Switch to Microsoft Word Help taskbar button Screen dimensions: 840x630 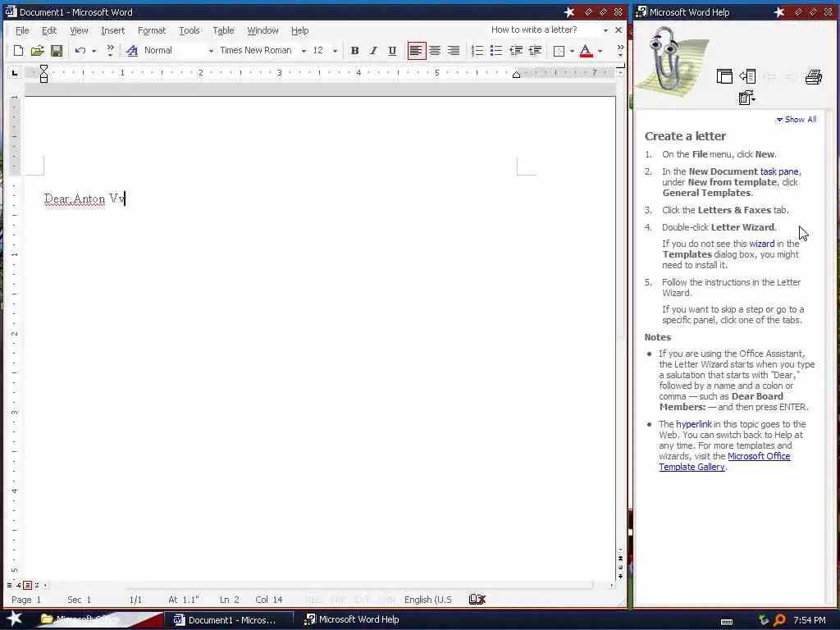[x=352, y=620]
